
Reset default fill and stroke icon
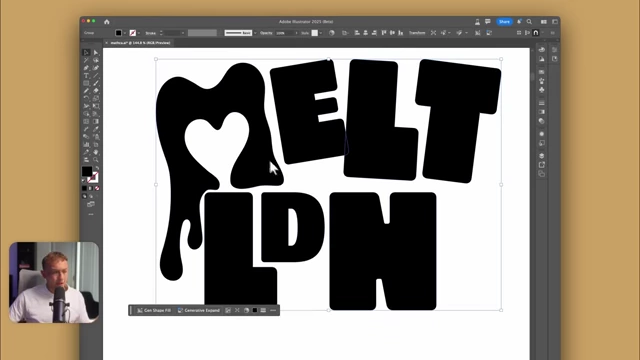point(84,180)
